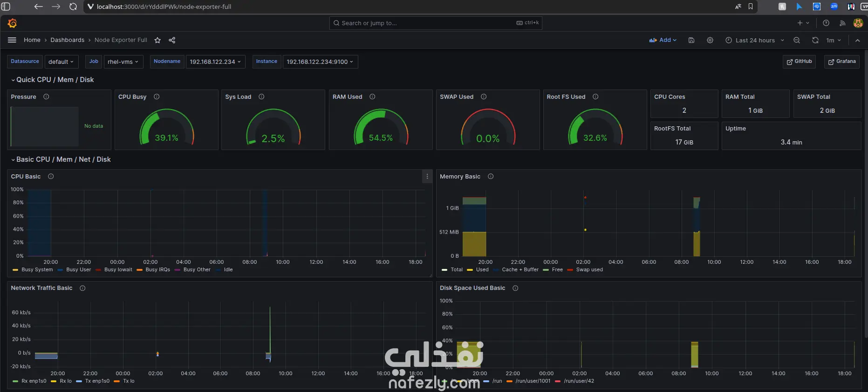Click the Search or jump to field
This screenshot has width=868, height=392.
coord(436,23)
